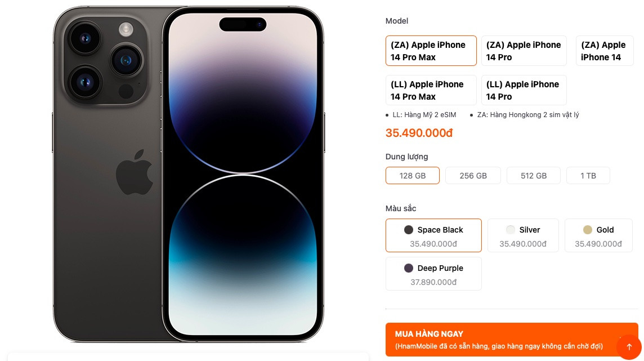Choose the (ZA) Apple iPhone 14 model
The width and height of the screenshot is (644, 361).
pyautogui.click(x=605, y=51)
